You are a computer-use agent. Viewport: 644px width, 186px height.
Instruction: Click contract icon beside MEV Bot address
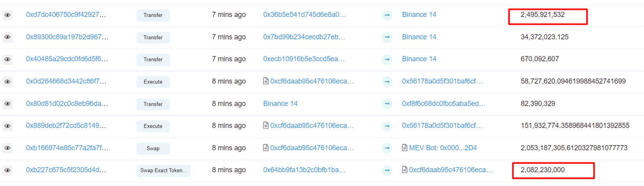click(x=405, y=148)
